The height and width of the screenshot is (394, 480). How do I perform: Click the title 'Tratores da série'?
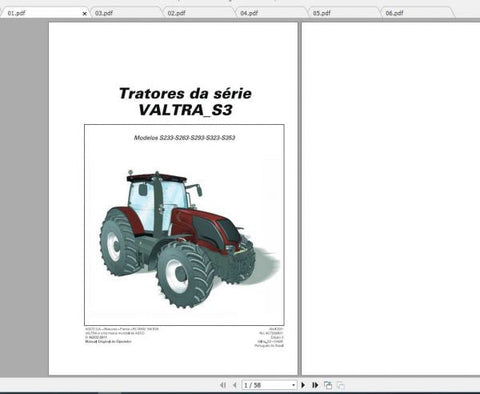click(x=185, y=93)
